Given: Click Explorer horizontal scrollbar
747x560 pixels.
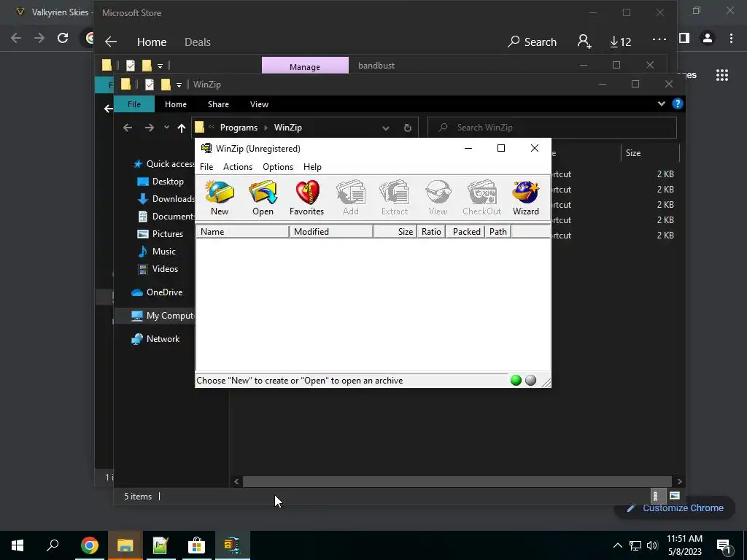Looking at the screenshot, I should point(457,481).
